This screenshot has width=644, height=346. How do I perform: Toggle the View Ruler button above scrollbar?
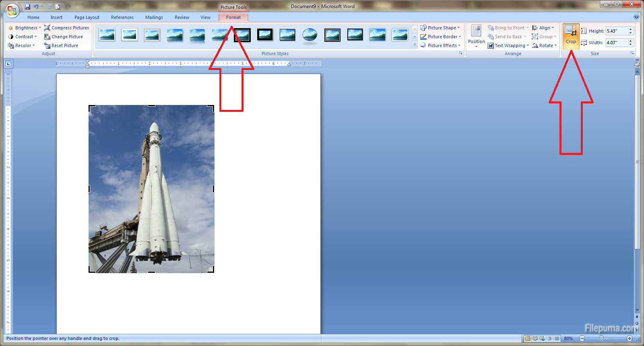[637, 64]
